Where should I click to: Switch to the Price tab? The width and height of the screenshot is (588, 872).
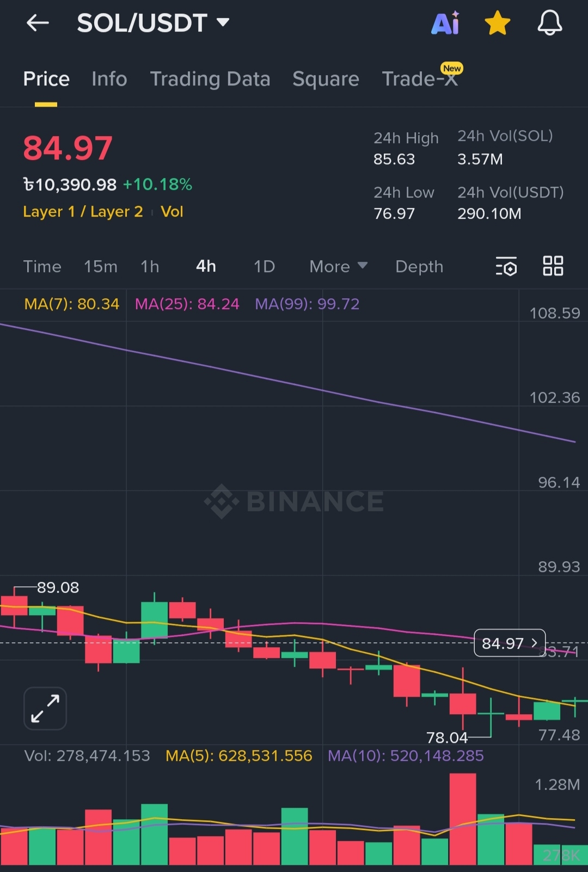46,79
